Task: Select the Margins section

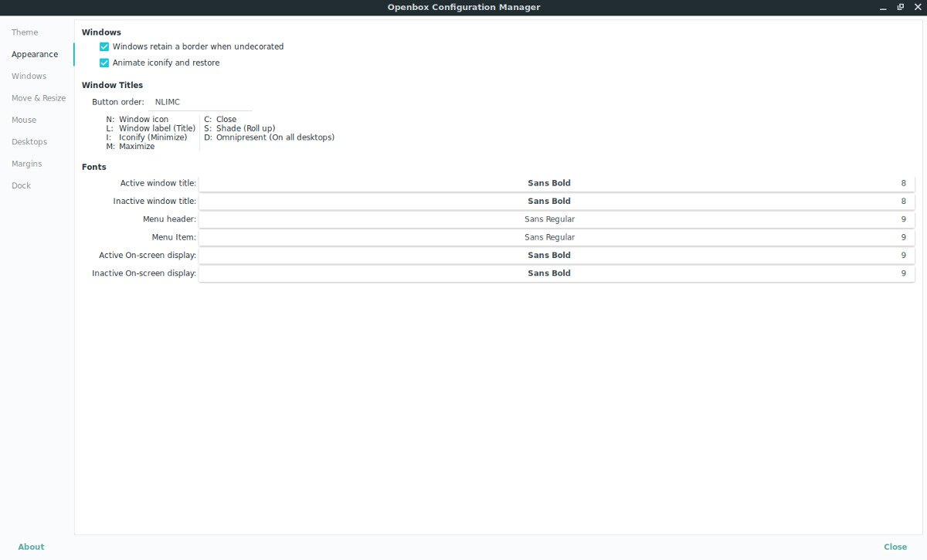Action: (27, 164)
